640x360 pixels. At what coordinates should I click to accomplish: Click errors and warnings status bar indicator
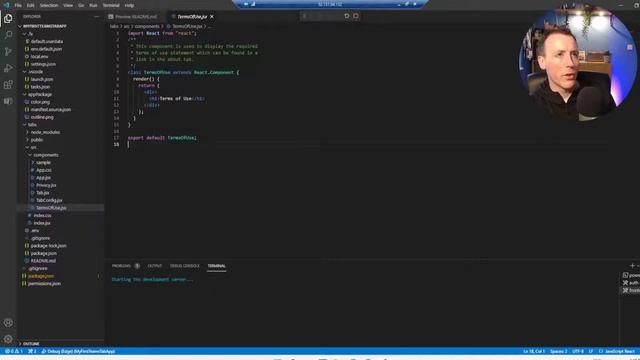tap(13, 351)
